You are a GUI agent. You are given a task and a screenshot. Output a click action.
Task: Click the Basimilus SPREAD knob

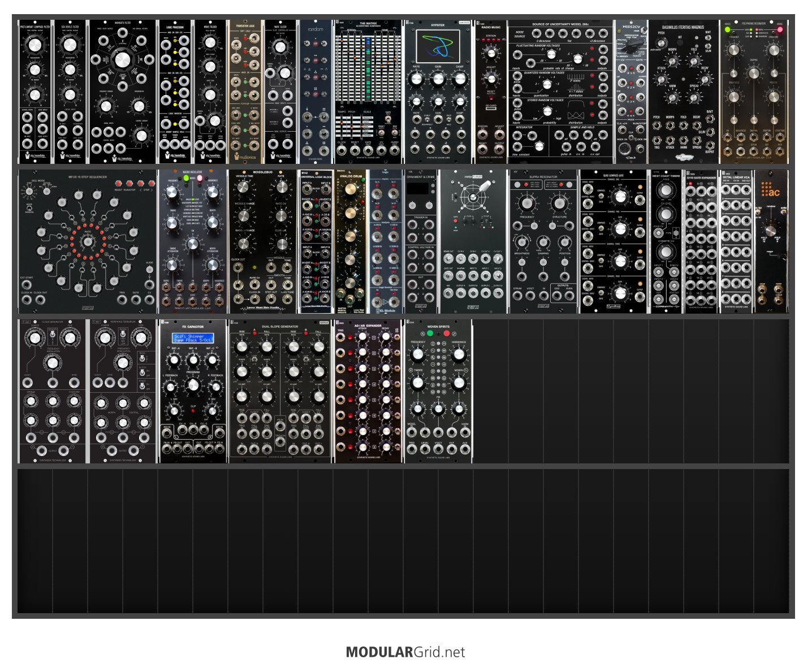tap(694, 96)
